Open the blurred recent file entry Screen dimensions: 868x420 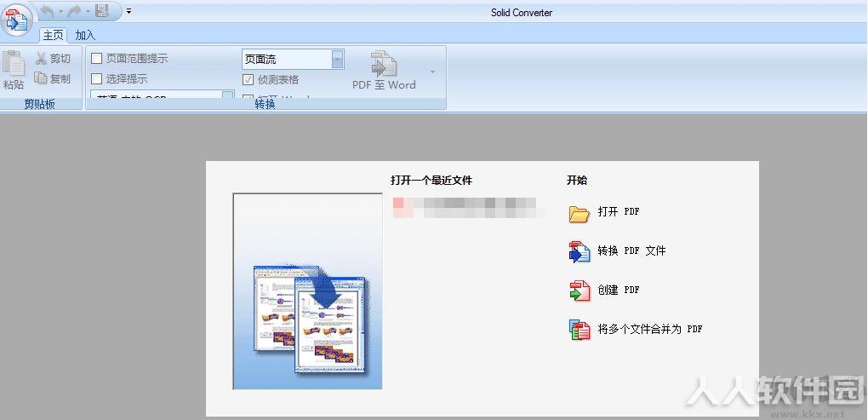click(x=470, y=207)
